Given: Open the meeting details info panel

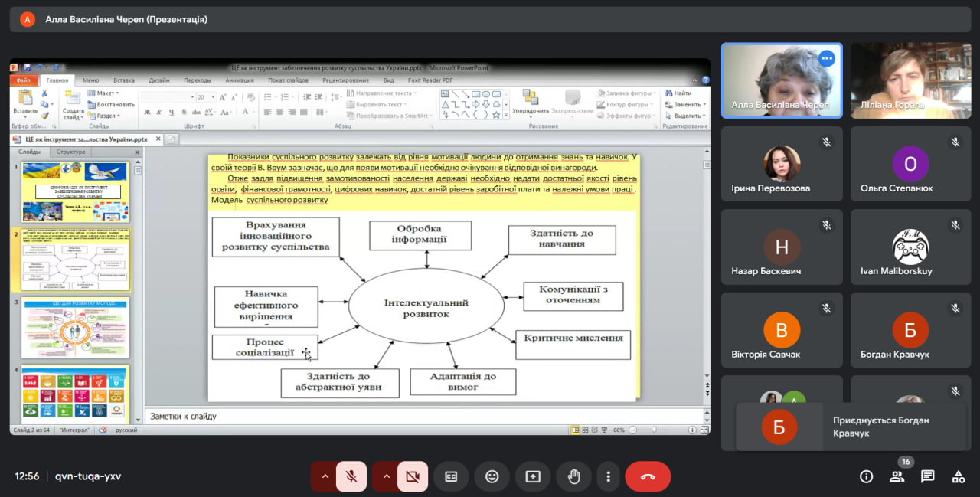Looking at the screenshot, I should click(866, 476).
